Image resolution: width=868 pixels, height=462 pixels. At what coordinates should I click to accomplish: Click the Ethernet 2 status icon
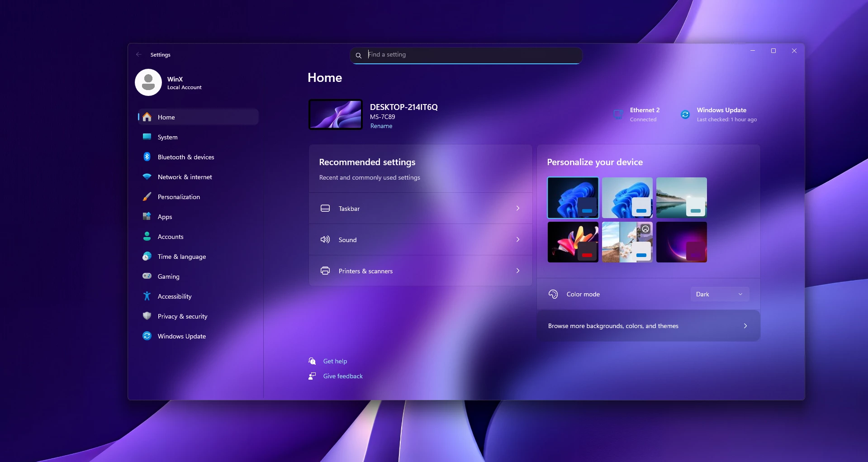[618, 114]
